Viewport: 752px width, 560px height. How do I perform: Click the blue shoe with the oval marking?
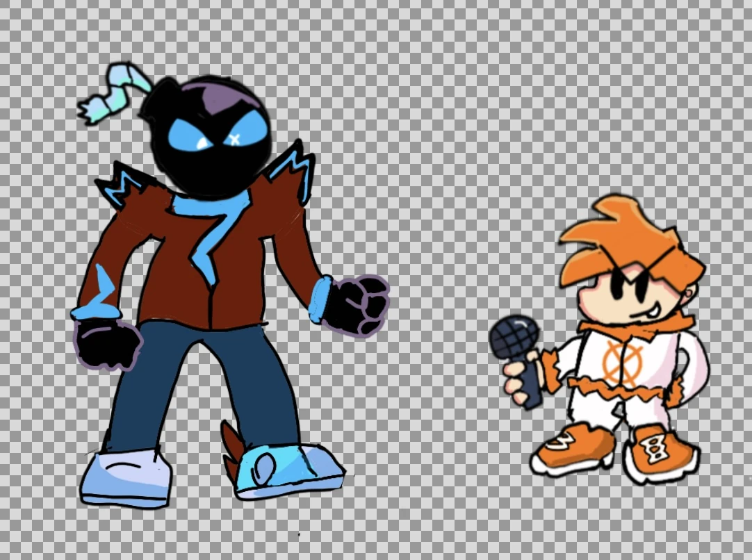click(x=288, y=471)
